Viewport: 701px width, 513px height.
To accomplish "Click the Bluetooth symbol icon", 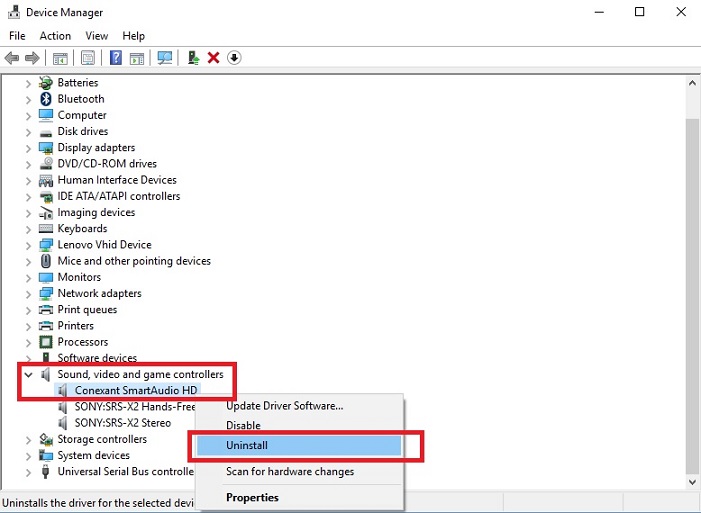I will coord(46,99).
